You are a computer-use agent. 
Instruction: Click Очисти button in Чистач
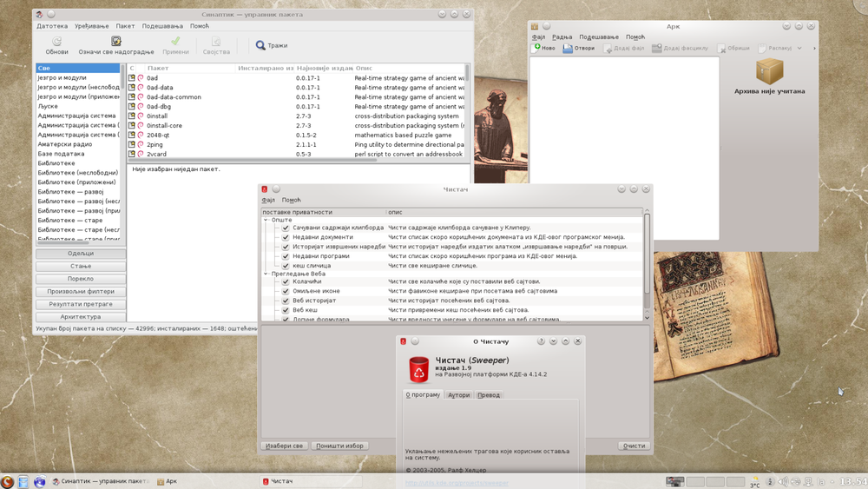click(634, 446)
